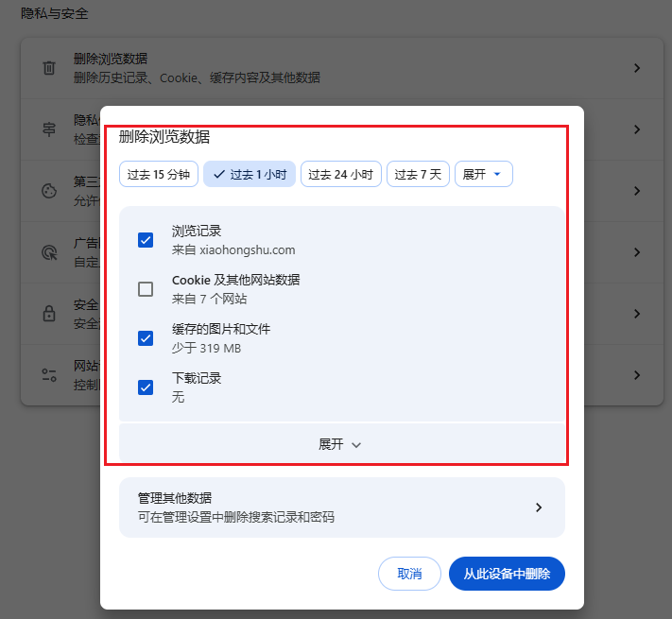Image resolution: width=672 pixels, height=619 pixels.
Task: Open 删除浏览数据 settings row in background
Action: coord(341,68)
